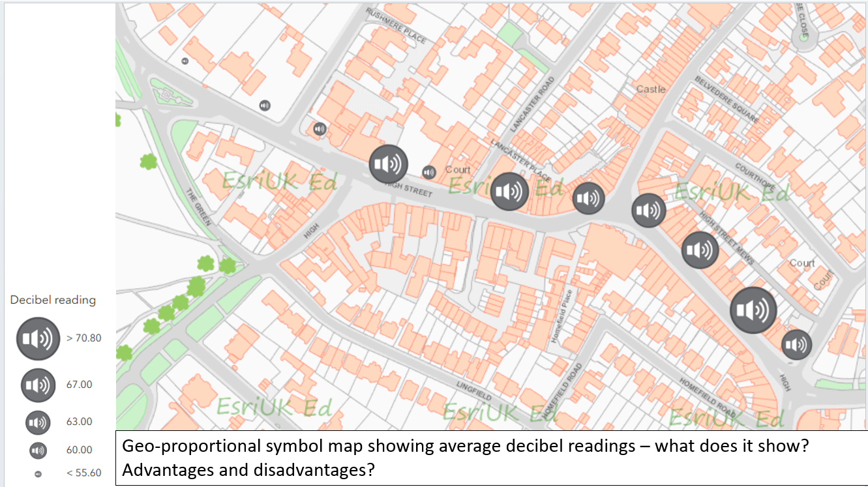Click the geo-proportional symbol map caption text box

tap(491, 458)
